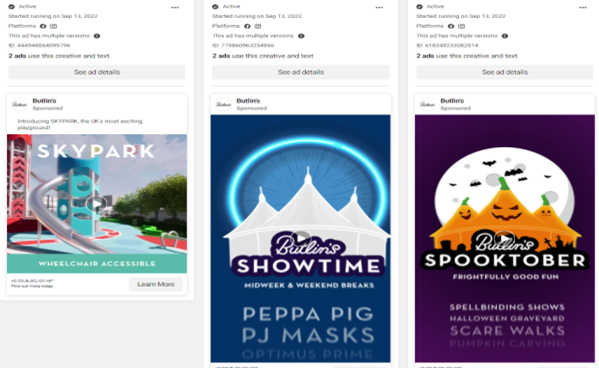
Task: Click See ad details on third card
Action: tap(505, 72)
